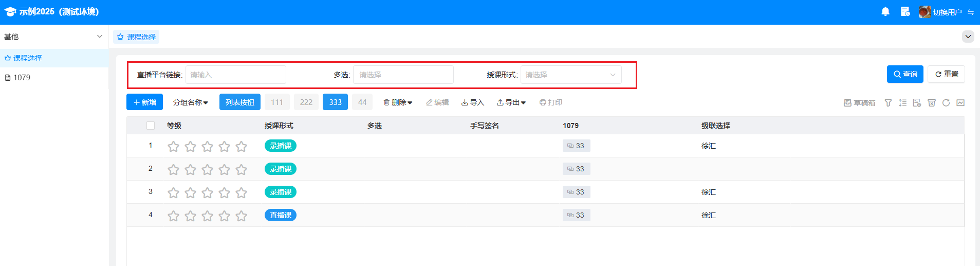Set the first star rating in row 1
980x266 pixels.
(174, 147)
